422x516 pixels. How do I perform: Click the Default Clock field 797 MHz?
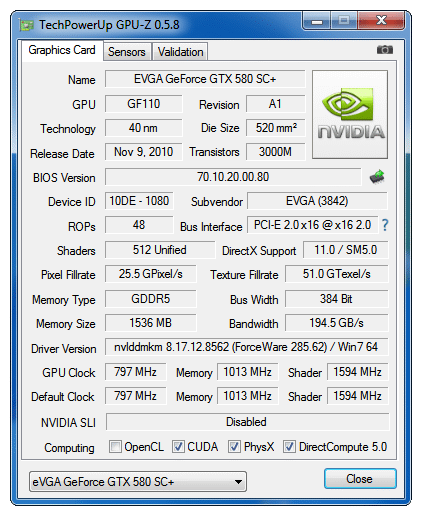pos(136,396)
